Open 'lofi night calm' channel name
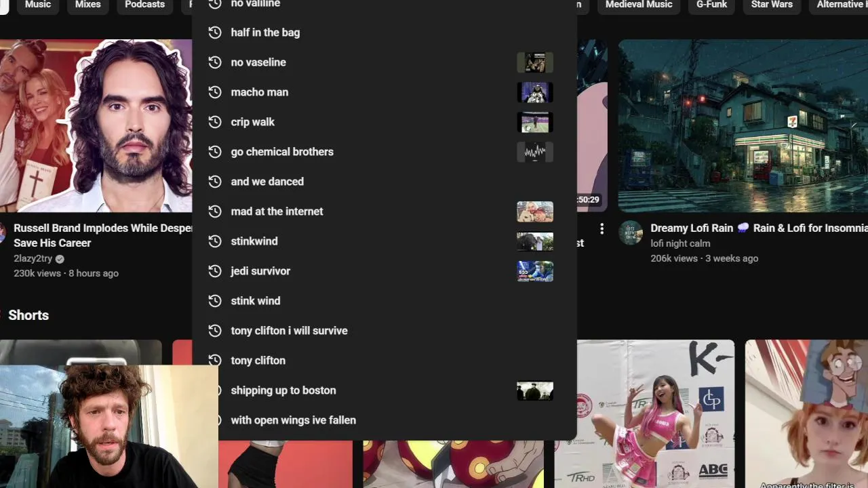Screen dimensions: 868x488 click(680, 243)
